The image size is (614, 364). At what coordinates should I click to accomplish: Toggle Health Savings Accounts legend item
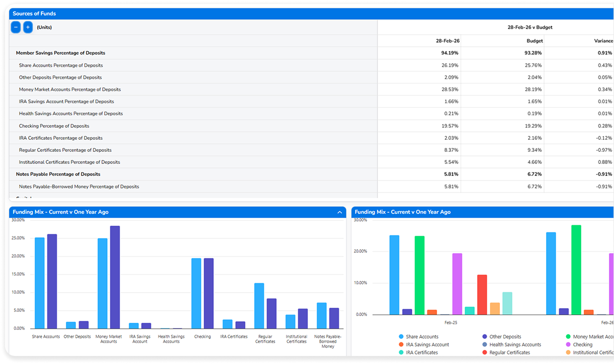click(511, 345)
